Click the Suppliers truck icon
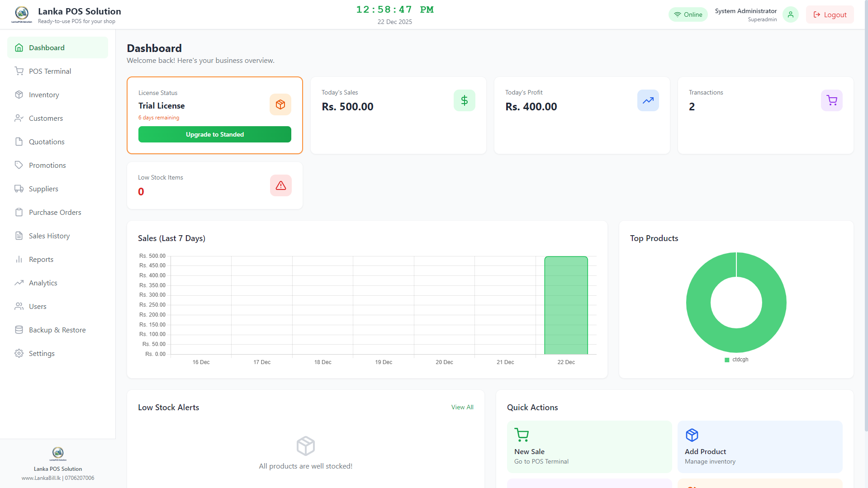Image resolution: width=868 pixels, height=488 pixels. coord(19,189)
